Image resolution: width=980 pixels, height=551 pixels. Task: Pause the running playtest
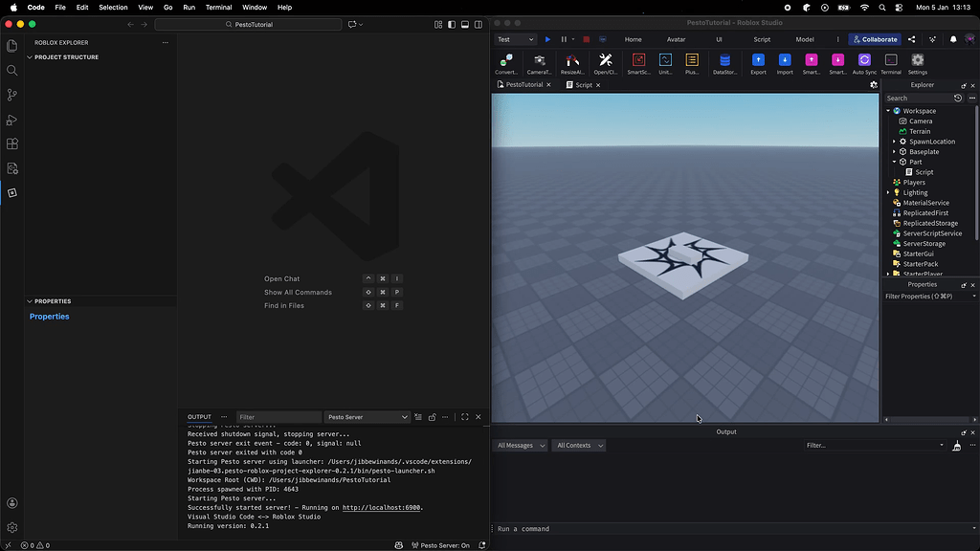point(563,39)
